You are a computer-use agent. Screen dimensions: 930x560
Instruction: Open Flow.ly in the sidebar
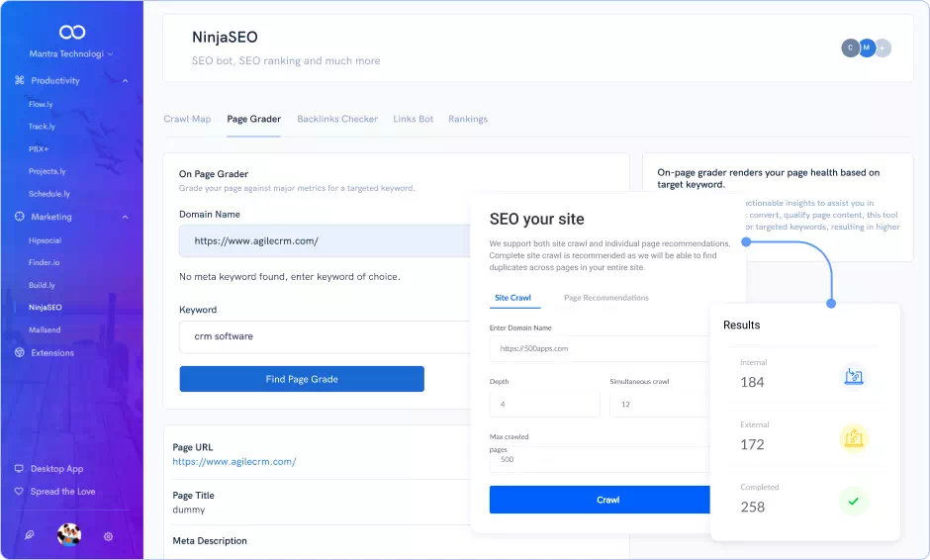click(x=41, y=105)
